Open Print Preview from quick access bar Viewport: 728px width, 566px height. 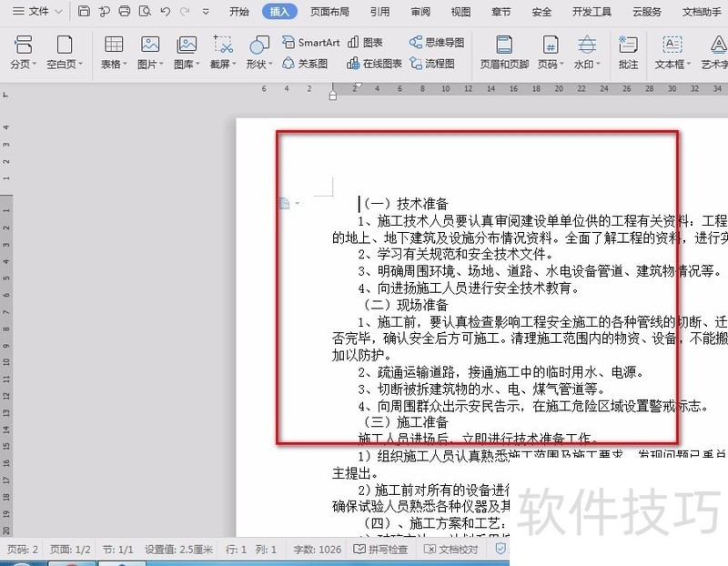[x=145, y=11]
